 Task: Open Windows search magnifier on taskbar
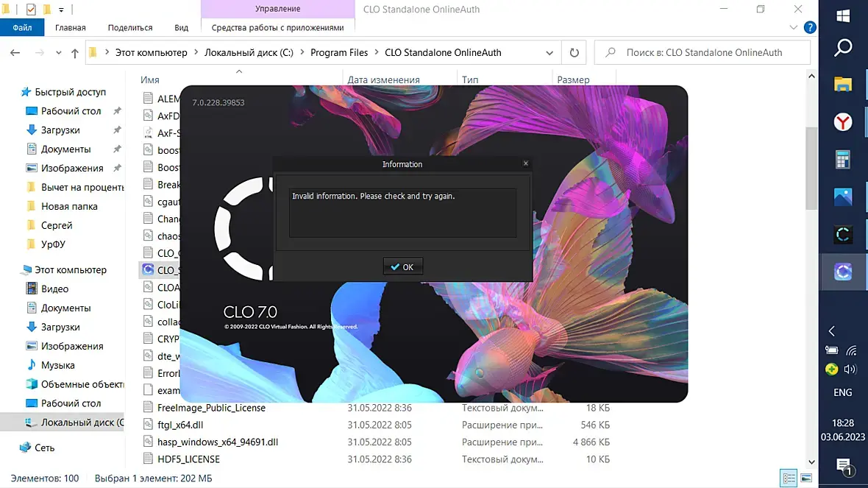pyautogui.click(x=843, y=48)
